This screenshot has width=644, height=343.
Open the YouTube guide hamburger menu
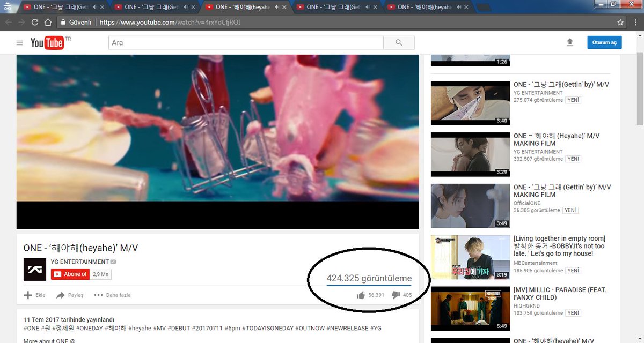tap(19, 43)
